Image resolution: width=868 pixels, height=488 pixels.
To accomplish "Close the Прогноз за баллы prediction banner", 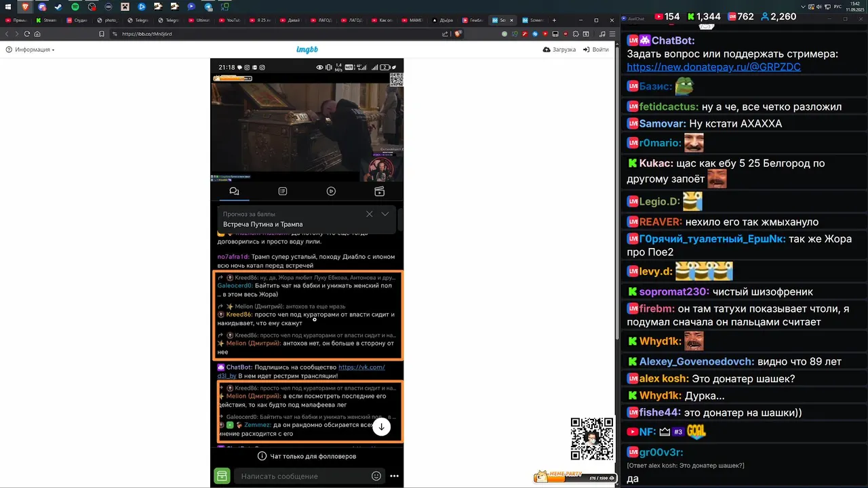I will pos(369,213).
